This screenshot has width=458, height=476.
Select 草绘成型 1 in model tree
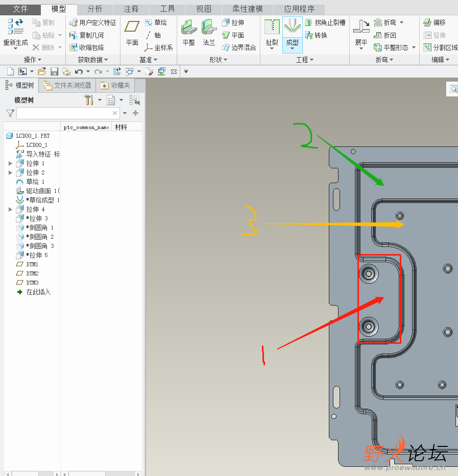tap(38, 200)
